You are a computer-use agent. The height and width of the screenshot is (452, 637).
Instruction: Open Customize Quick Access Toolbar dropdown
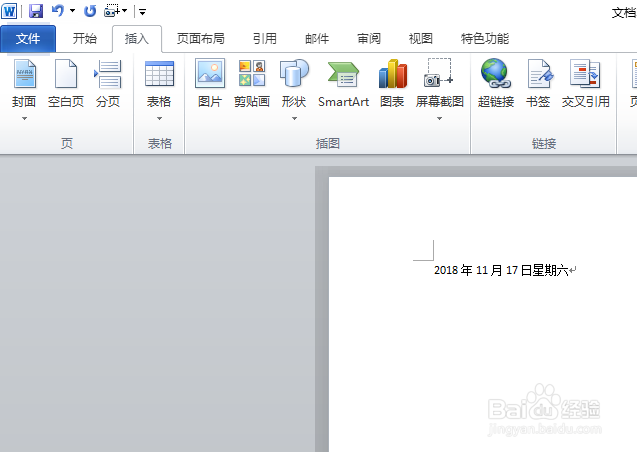pyautogui.click(x=142, y=12)
